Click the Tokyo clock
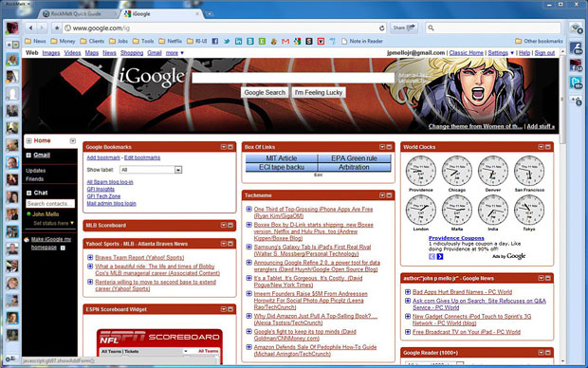588x368 pixels. click(x=529, y=210)
